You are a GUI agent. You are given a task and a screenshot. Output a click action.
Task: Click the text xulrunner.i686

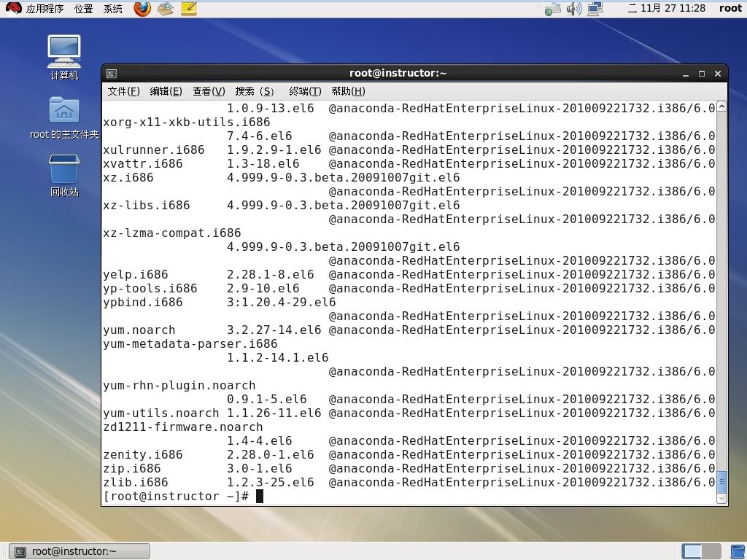pyautogui.click(x=154, y=150)
